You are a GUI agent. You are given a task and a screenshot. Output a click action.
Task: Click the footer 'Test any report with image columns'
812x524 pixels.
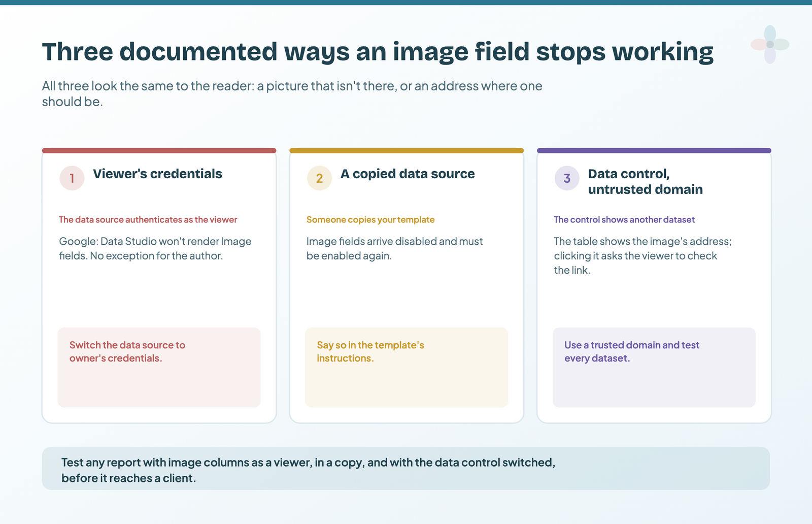(309, 470)
